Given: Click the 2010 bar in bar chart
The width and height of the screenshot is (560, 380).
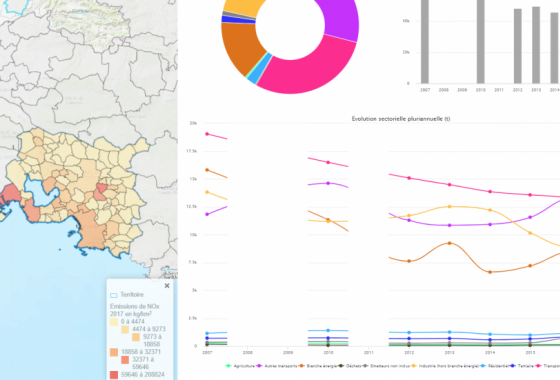Looking at the screenshot, I should click(x=481, y=41).
